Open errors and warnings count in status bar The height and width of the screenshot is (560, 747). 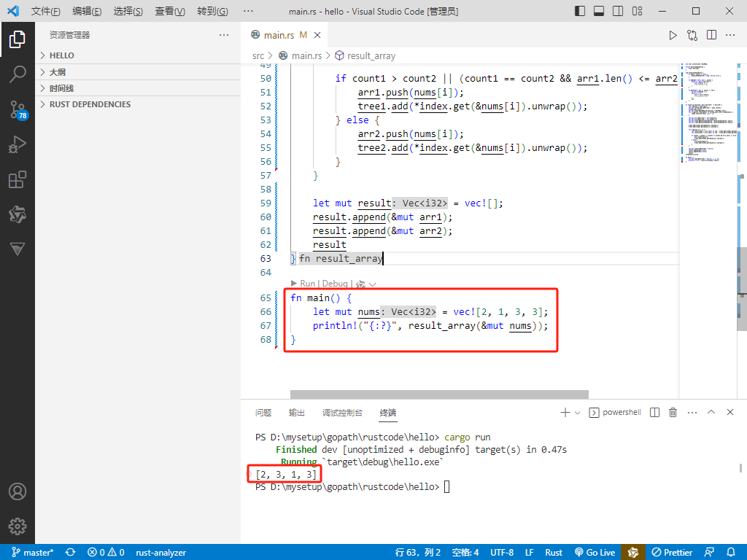[x=106, y=553]
